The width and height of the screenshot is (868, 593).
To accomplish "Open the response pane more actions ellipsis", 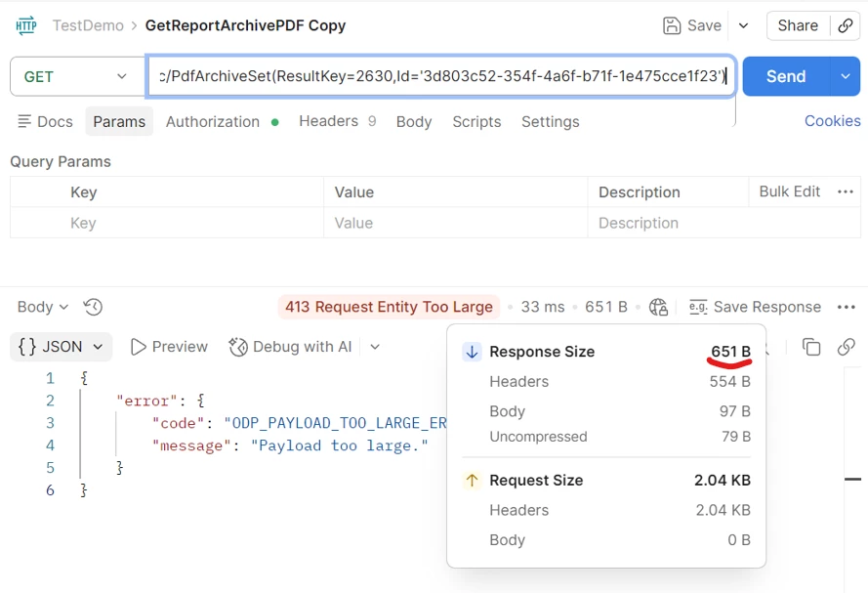I will (x=846, y=307).
